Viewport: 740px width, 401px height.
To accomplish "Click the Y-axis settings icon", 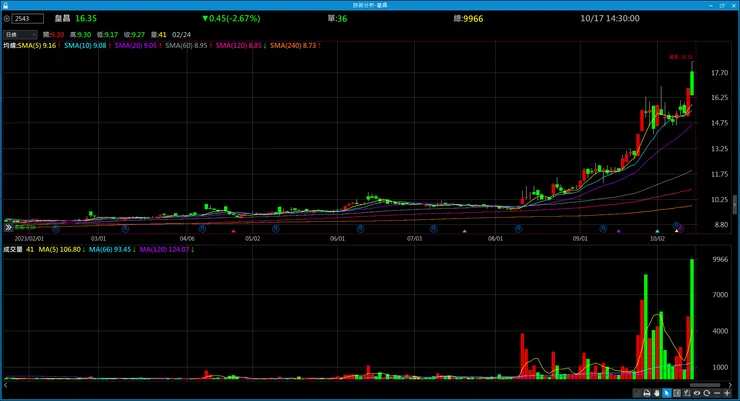I will point(687,393).
